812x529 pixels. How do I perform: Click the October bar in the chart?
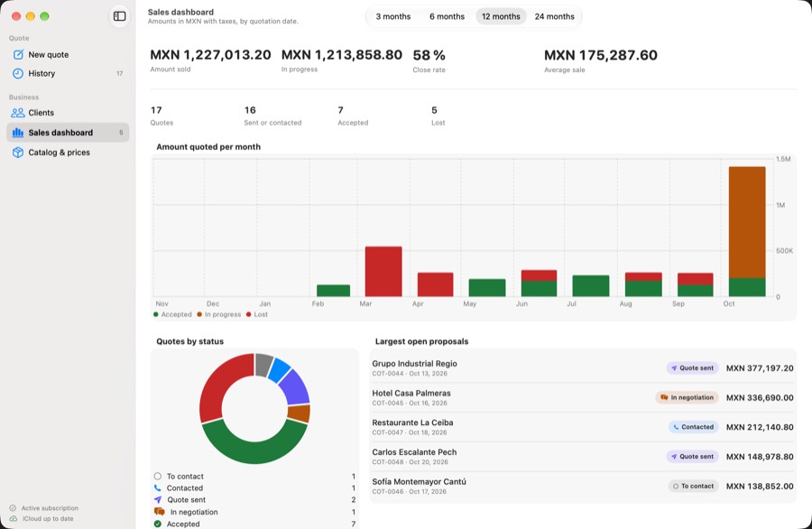click(x=747, y=232)
